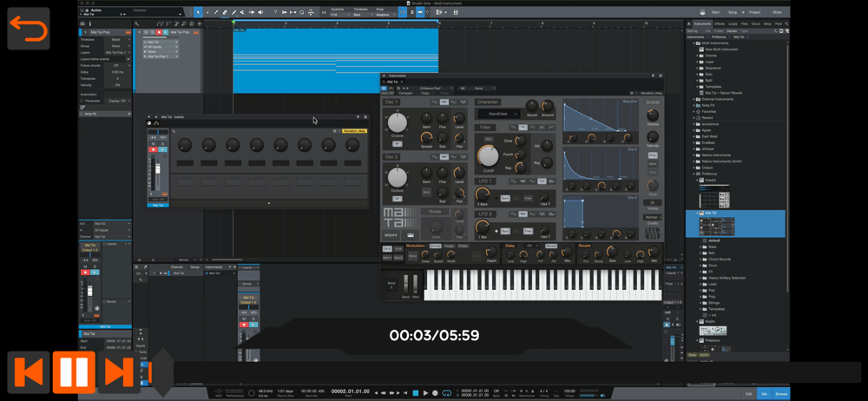Viewport: 868px width, 401px height.
Task: Open the Mai Tai MOD/FX panel button
Action: click(391, 235)
